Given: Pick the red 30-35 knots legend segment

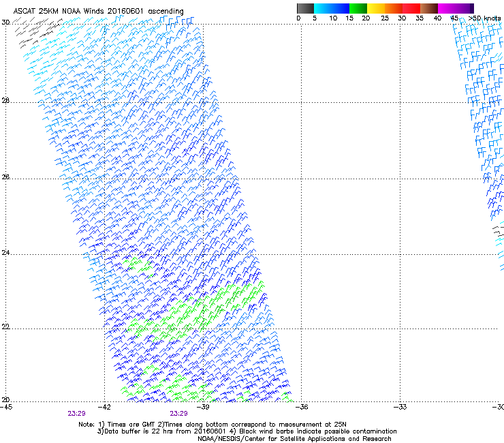Looking at the screenshot, I should click(x=411, y=8).
